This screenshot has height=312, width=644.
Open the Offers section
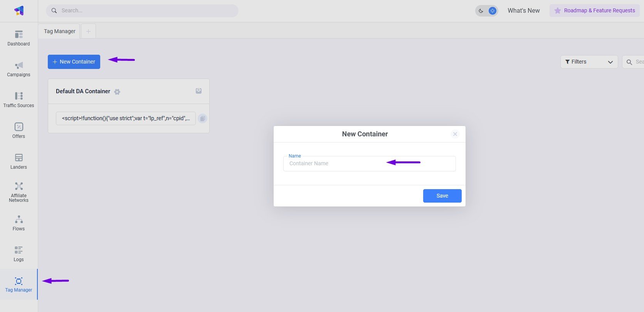18,131
